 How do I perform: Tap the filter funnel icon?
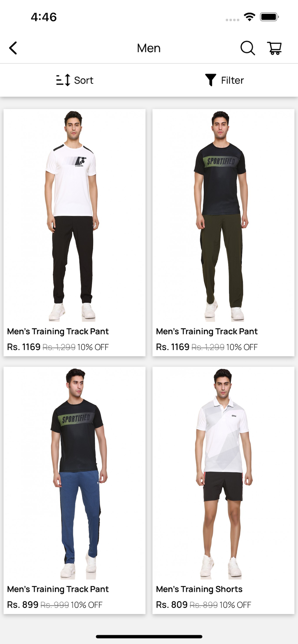coord(211,80)
